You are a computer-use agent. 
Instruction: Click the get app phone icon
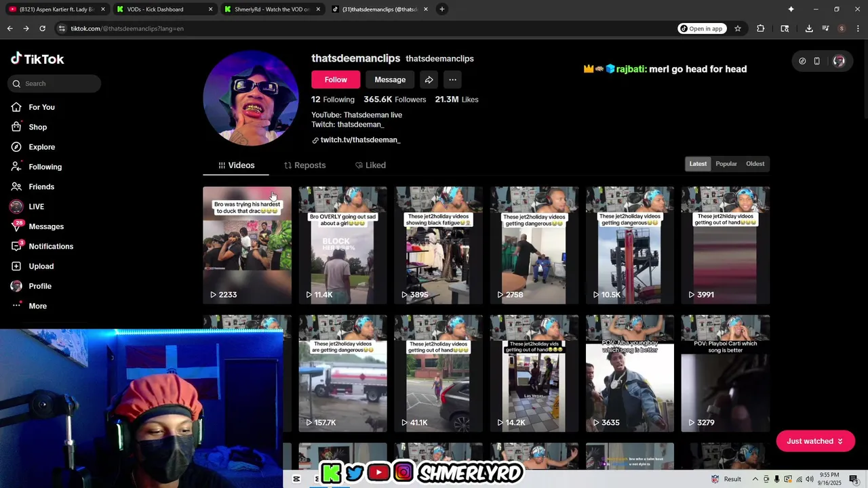pyautogui.click(x=816, y=61)
